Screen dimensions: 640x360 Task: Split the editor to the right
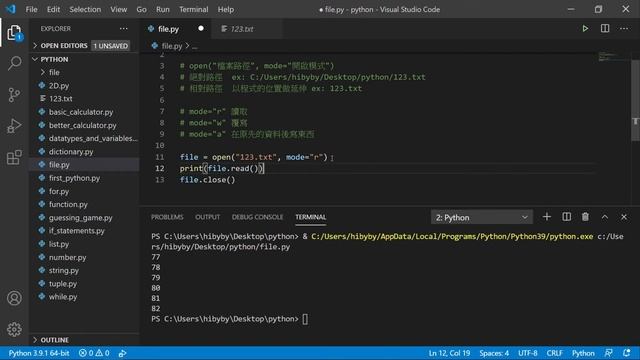[605, 29]
